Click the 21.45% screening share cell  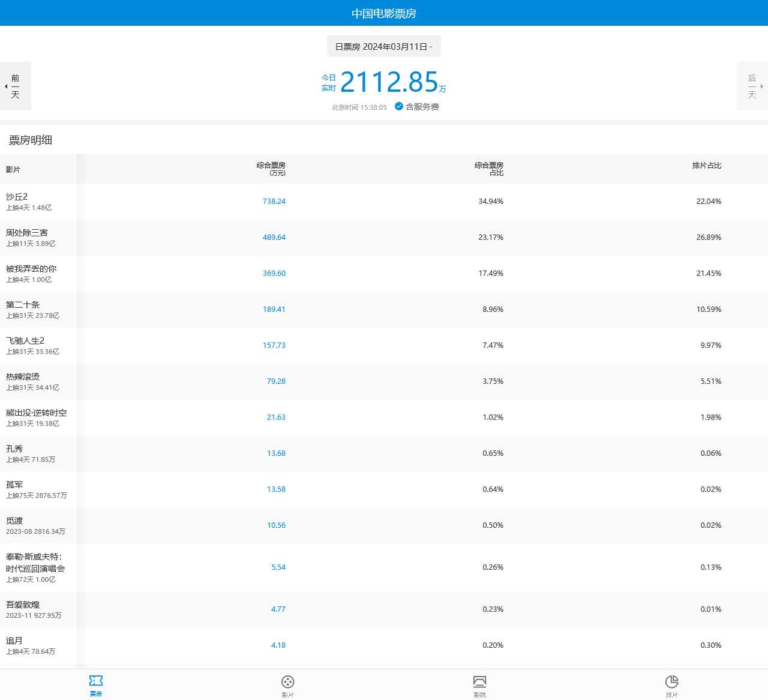coord(709,274)
